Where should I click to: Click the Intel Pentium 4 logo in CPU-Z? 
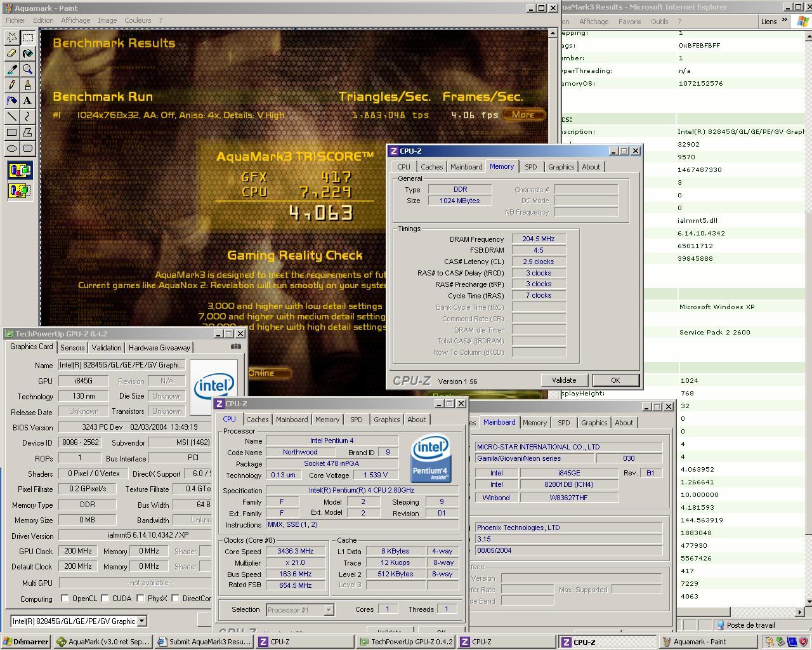(x=431, y=458)
